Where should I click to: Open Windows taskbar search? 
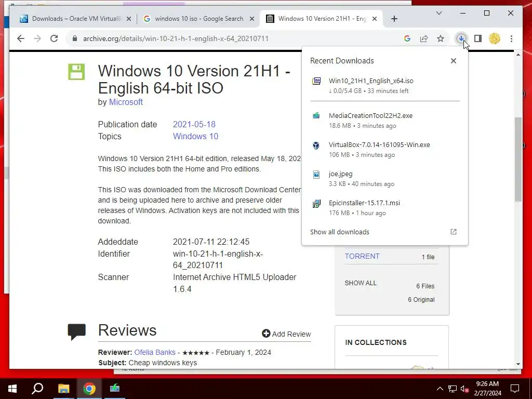click(x=37, y=389)
